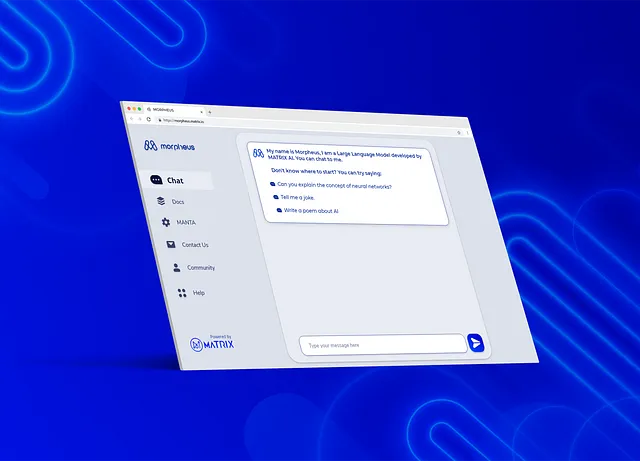Open the MANTA section
640x461 pixels.
click(x=178, y=222)
